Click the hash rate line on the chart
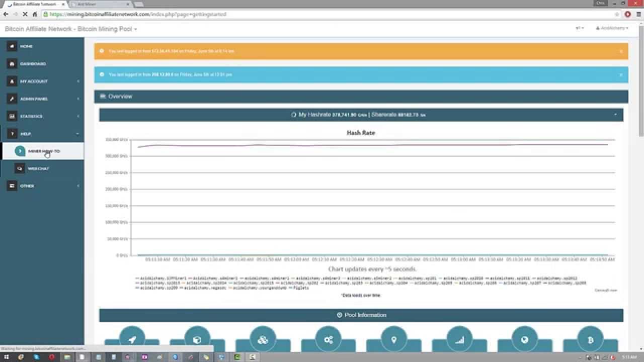This screenshot has height=362, width=644. coord(372,145)
